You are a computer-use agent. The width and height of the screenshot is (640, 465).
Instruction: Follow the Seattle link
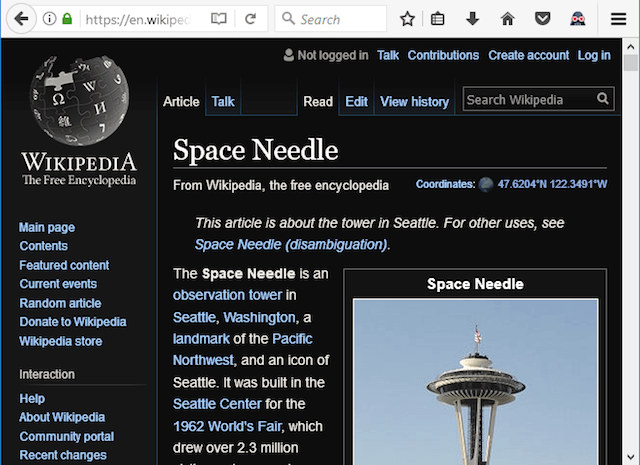(194, 317)
